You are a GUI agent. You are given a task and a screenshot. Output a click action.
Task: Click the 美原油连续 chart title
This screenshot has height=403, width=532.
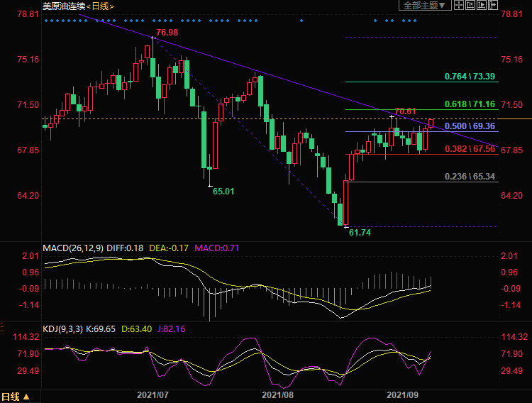tap(64, 6)
